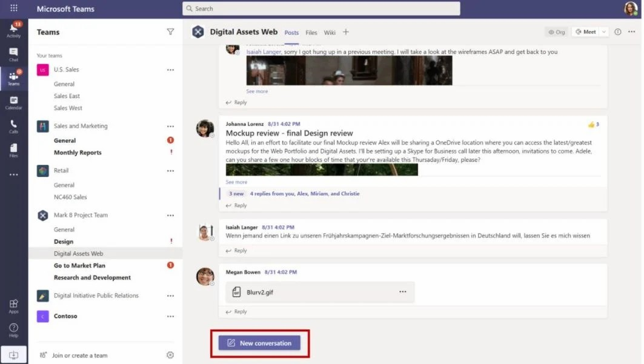Open the Design channel
This screenshot has width=644, height=364.
pyautogui.click(x=63, y=242)
